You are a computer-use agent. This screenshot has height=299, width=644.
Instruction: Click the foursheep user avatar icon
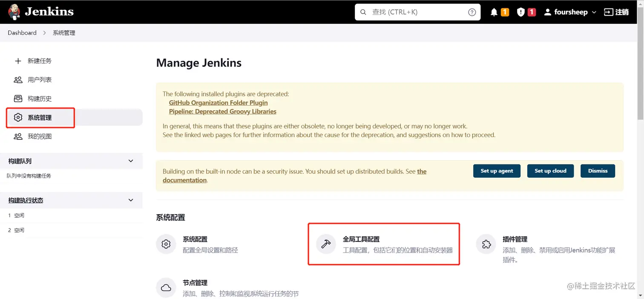[x=548, y=12]
